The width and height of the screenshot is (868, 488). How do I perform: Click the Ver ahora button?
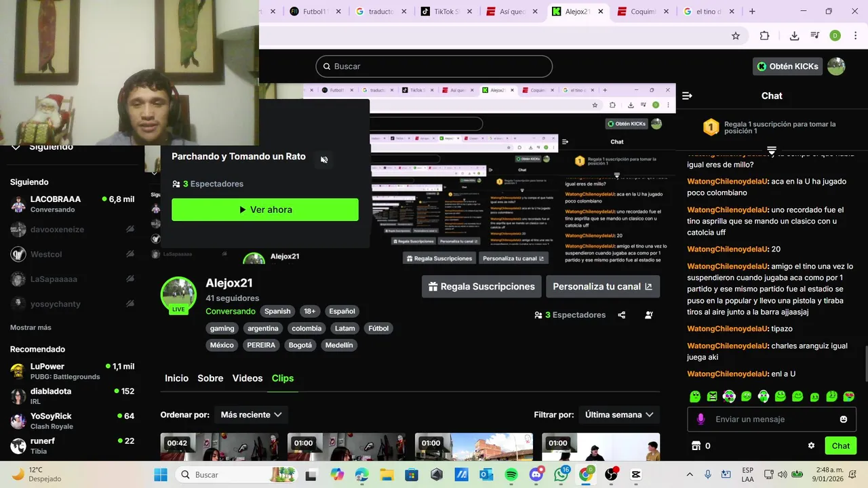[265, 209]
